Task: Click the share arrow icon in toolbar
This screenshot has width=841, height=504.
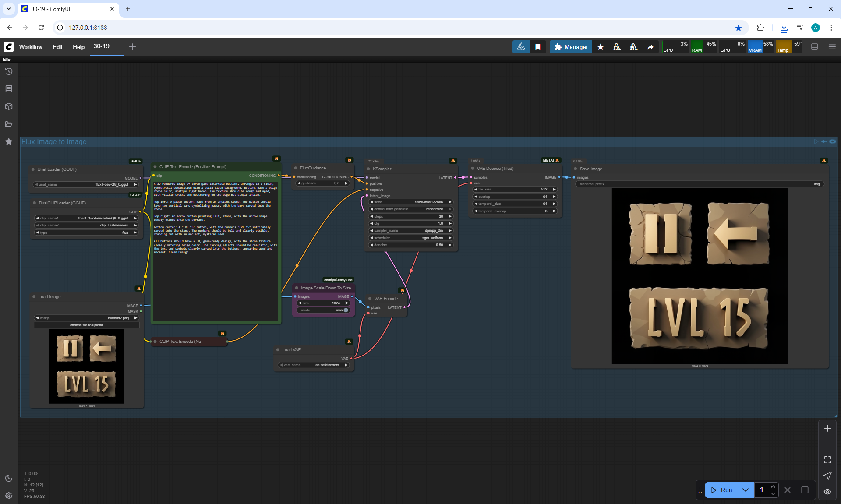Action: [650, 47]
